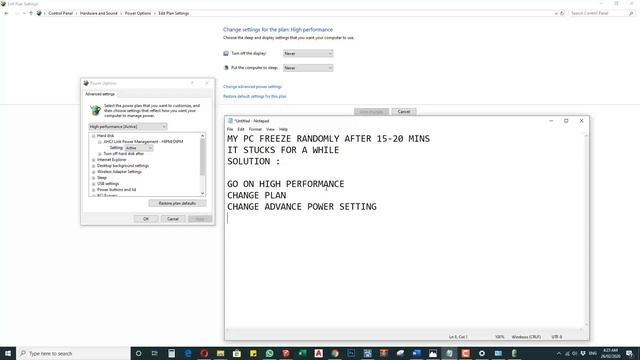Click Cancel in Edit Plan Settings window
The height and width of the screenshot is (360, 640).
tap(404, 112)
